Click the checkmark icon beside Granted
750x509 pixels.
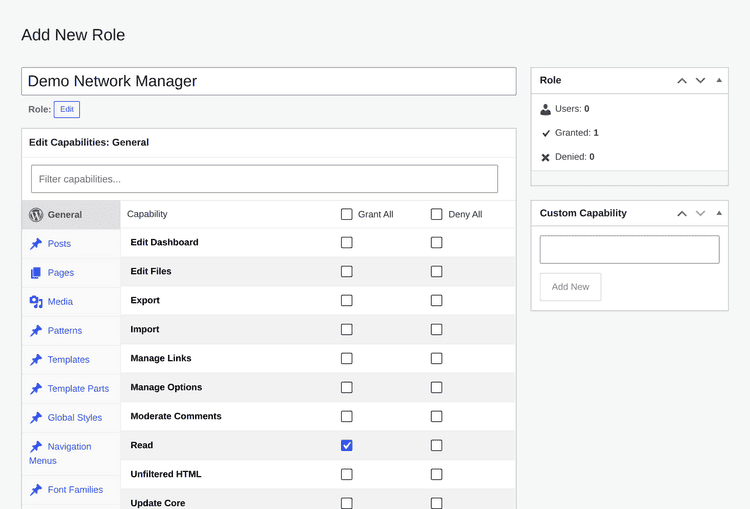(x=546, y=133)
